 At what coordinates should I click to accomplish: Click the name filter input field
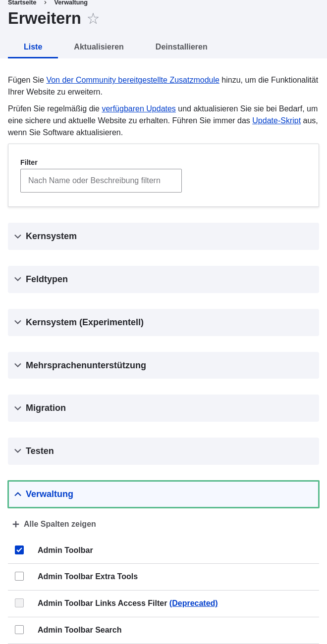[x=101, y=181]
